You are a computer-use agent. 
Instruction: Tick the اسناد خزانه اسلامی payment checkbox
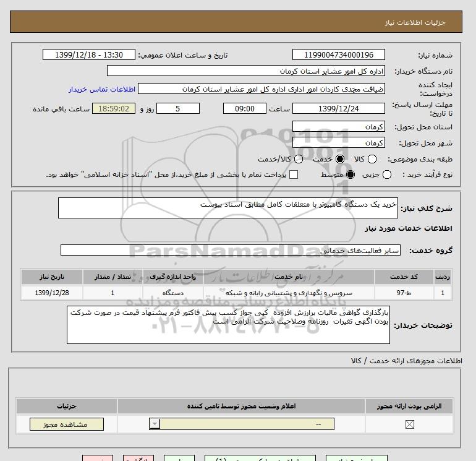coord(294,174)
